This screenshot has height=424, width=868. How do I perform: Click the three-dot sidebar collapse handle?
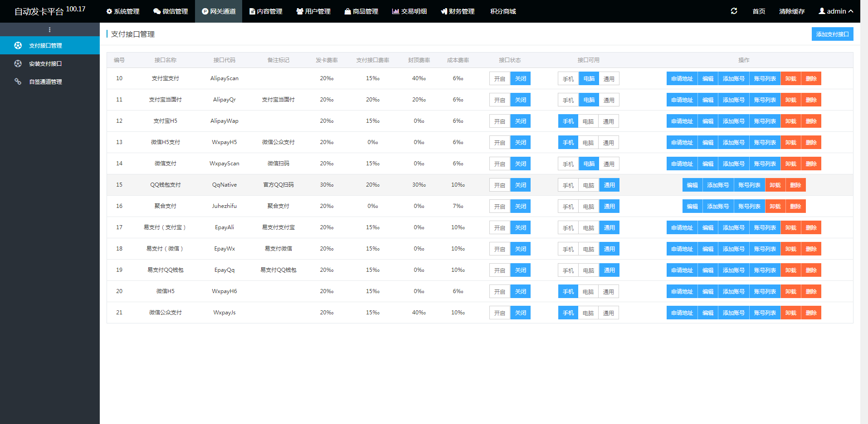click(49, 29)
